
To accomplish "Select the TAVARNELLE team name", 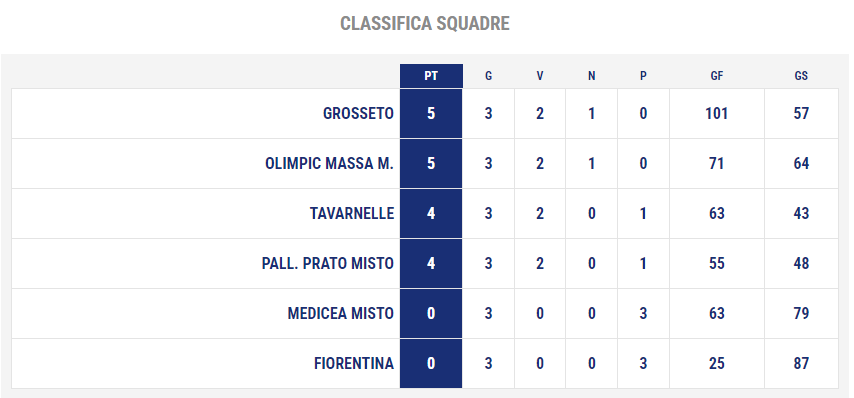I will click(352, 213).
